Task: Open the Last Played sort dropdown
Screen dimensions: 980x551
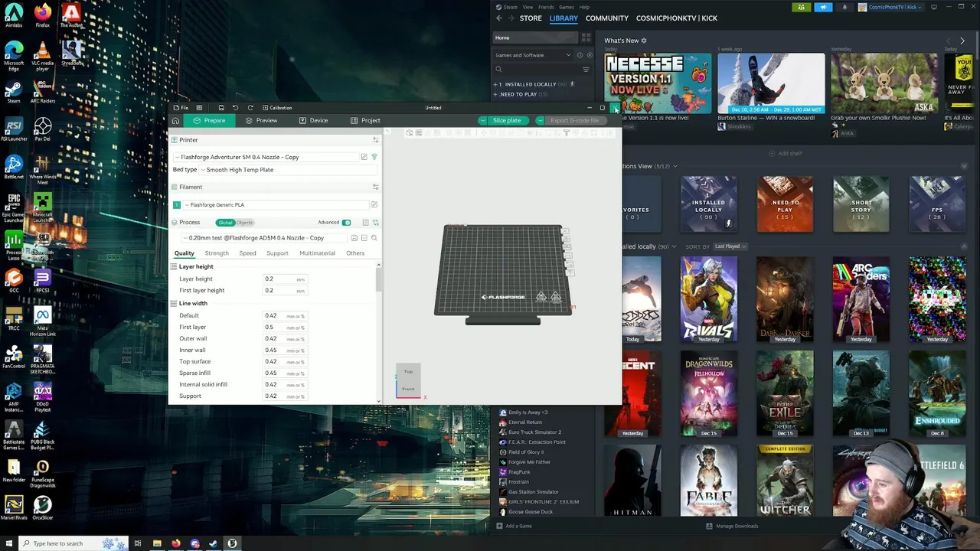Action: coord(730,246)
